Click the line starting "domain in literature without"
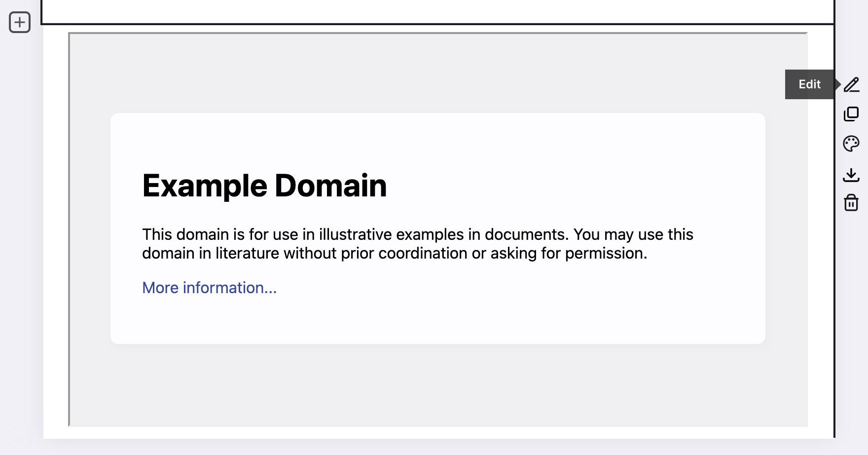Viewport: 868px width, 455px height. pos(395,253)
